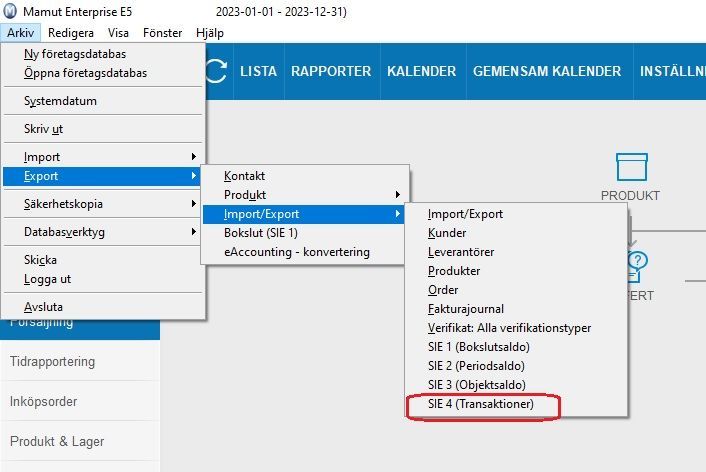Choose SIE 1 (Bokslutsaldo)
The height and width of the screenshot is (472, 706).
coord(516,347)
